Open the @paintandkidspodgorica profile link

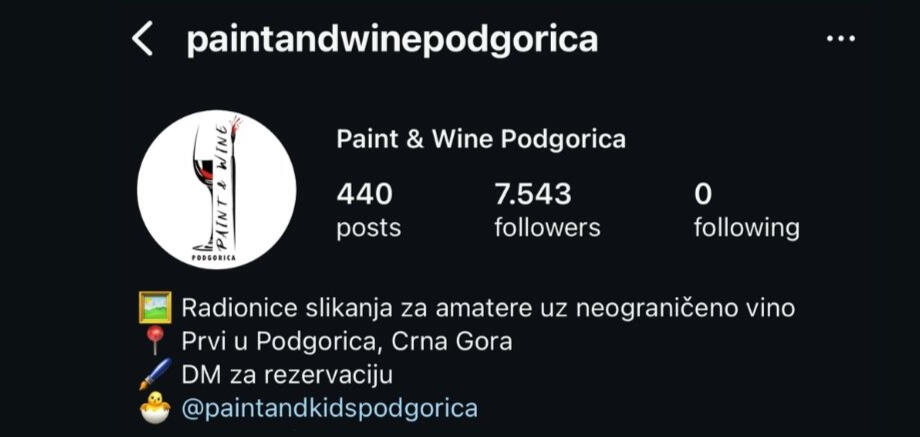330,408
